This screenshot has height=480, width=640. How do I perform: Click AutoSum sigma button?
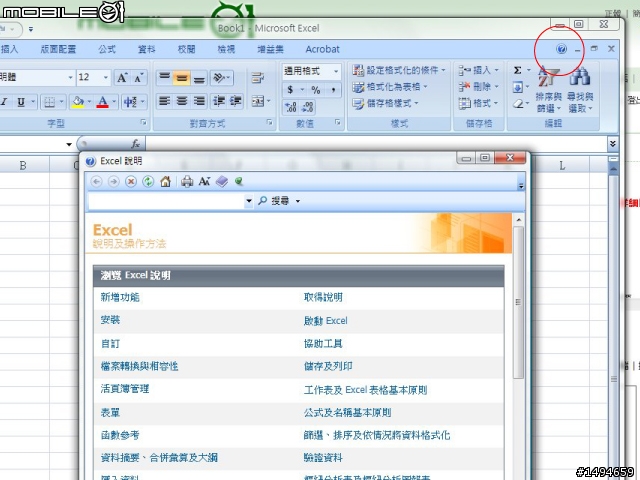518,70
